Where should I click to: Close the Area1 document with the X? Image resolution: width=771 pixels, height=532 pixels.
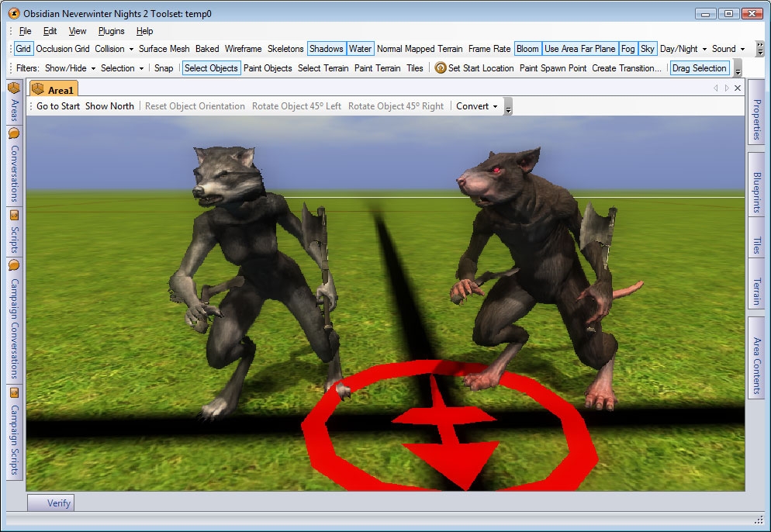click(x=737, y=88)
